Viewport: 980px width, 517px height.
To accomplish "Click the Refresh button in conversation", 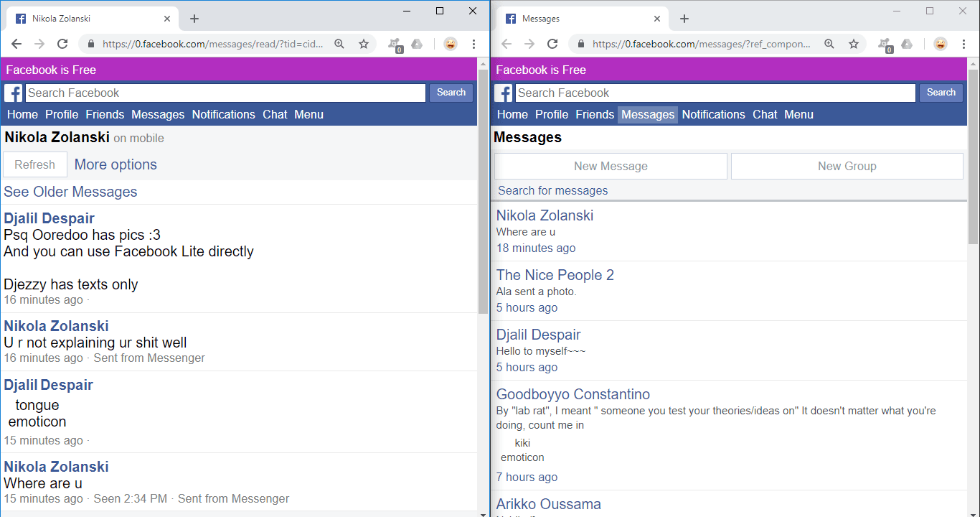I will coord(35,164).
